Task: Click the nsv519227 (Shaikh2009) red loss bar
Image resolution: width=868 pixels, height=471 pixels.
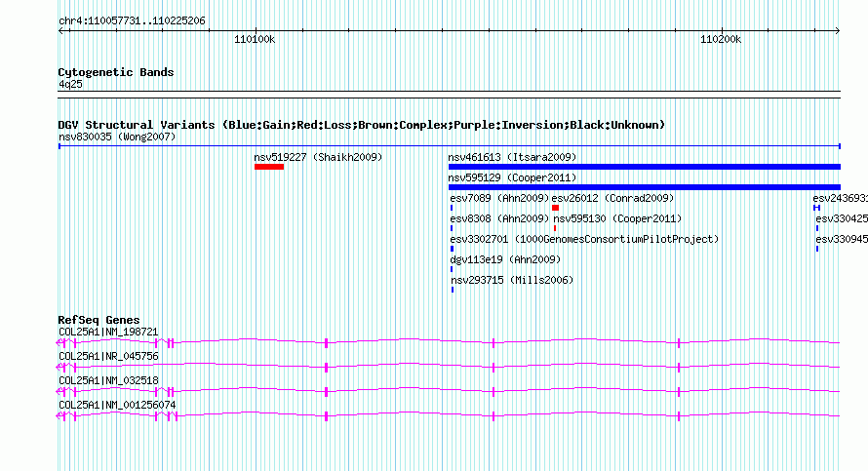Action: tap(269, 167)
